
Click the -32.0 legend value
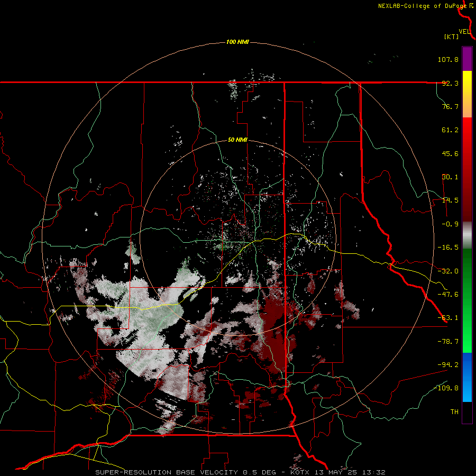pyautogui.click(x=448, y=271)
